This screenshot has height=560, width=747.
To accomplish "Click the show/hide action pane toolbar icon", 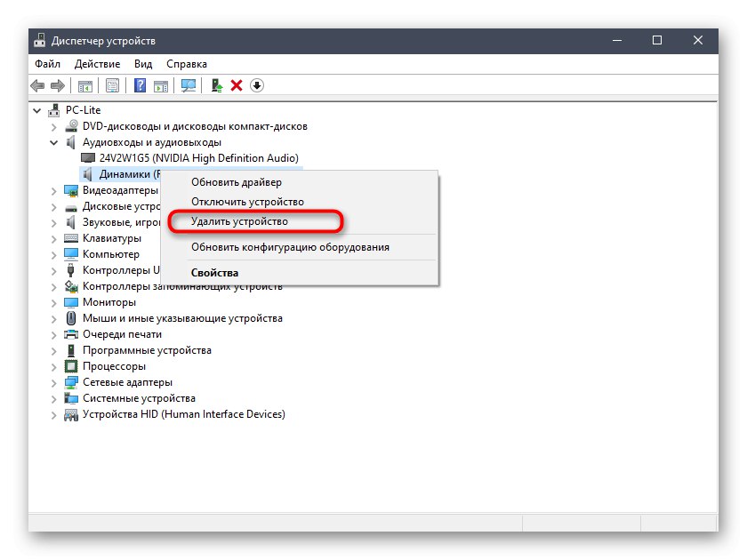I will click(161, 85).
